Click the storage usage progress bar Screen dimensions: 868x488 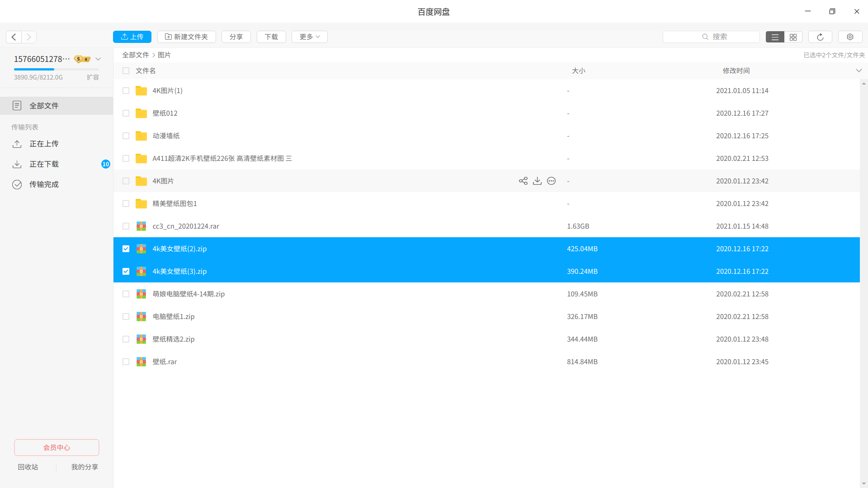pyautogui.click(x=57, y=69)
